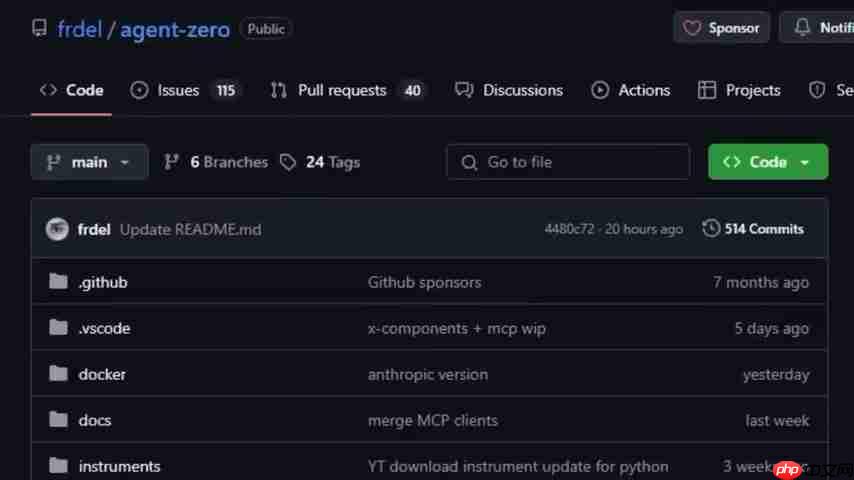Image resolution: width=854 pixels, height=480 pixels.
Task: Open the x-components + mcp wip commit
Action: click(x=456, y=329)
